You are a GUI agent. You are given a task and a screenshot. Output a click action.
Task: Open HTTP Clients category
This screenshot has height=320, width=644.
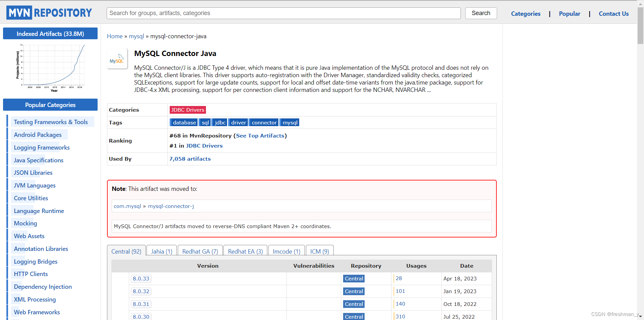pos(31,274)
